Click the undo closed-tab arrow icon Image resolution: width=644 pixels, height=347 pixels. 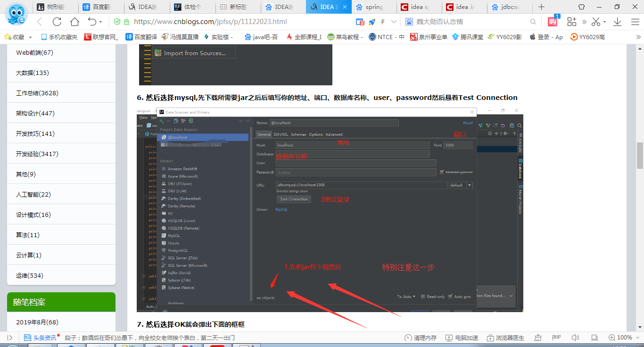92,22
